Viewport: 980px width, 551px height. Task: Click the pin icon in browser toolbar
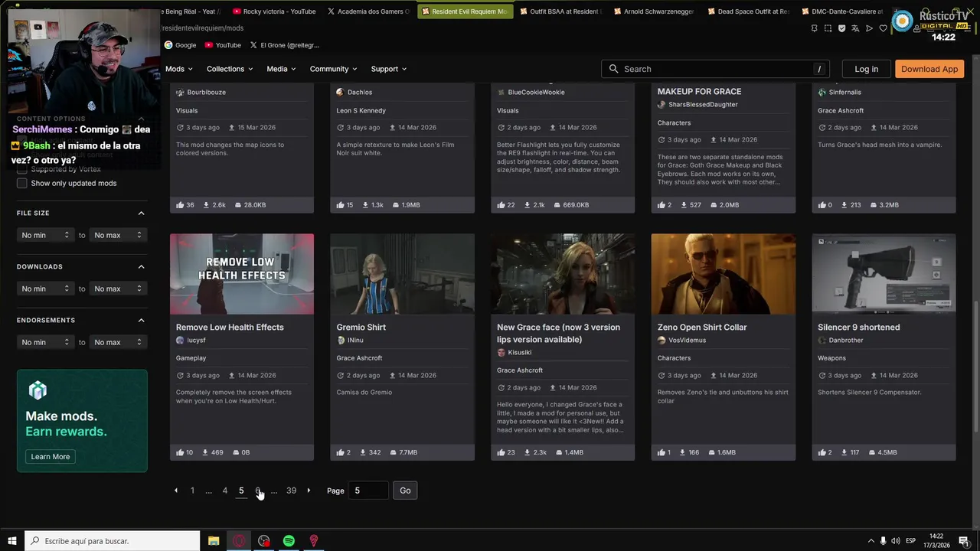point(814,28)
